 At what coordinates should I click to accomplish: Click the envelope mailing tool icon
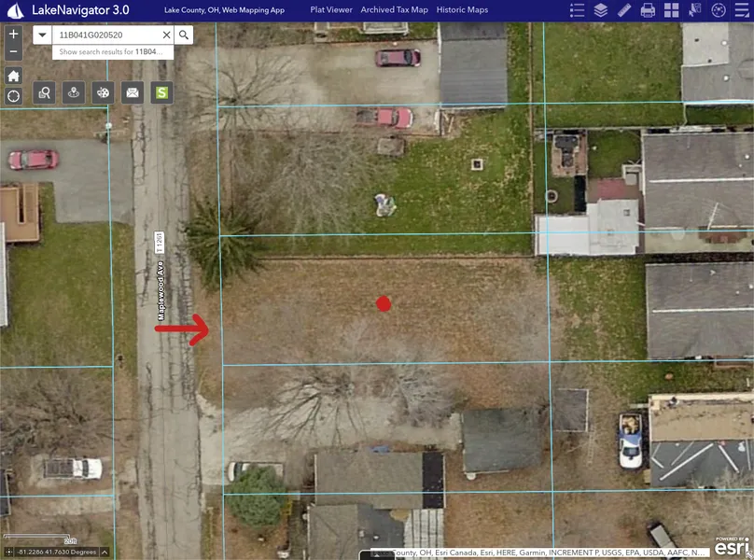pyautogui.click(x=133, y=92)
